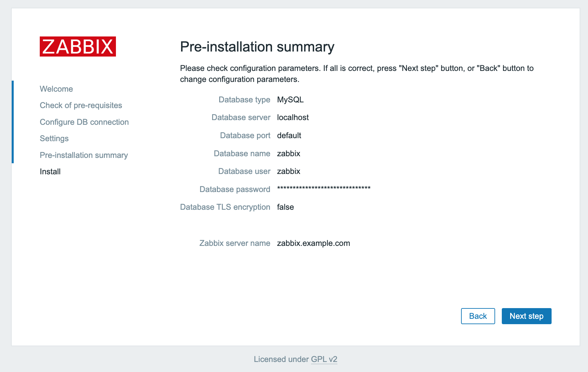Go to Check of pre-requisites step

coord(81,105)
